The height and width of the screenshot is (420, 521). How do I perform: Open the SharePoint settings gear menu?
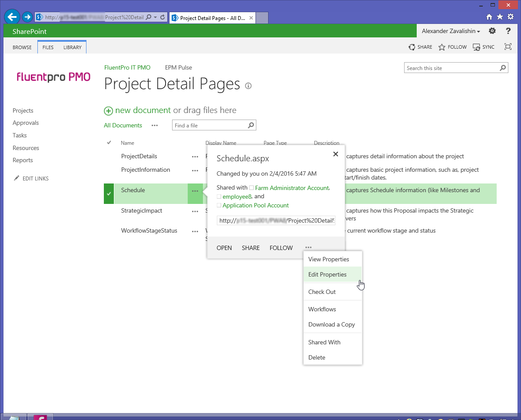coord(492,31)
